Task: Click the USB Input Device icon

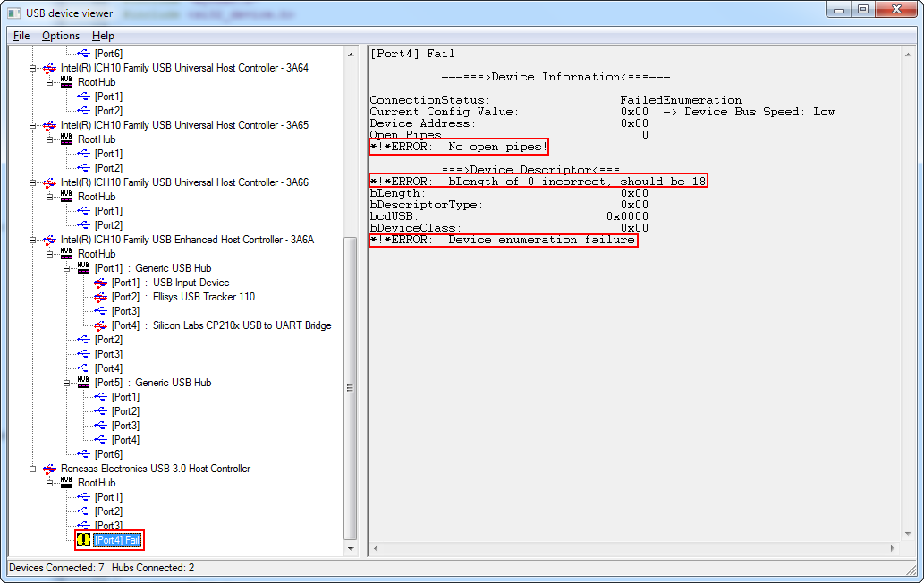Action: coord(100,283)
